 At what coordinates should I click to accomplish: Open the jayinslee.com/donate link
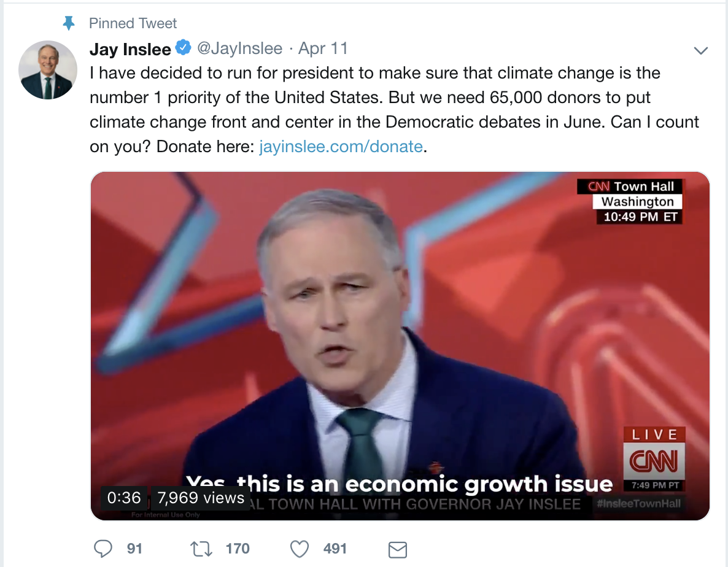341,147
